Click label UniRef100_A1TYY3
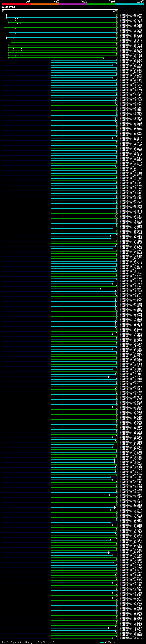Screen dimensions: 146x644 click(131, 93)
